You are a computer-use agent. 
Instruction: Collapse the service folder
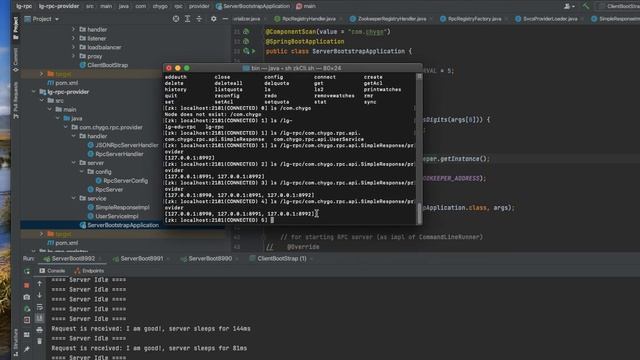(x=73, y=198)
